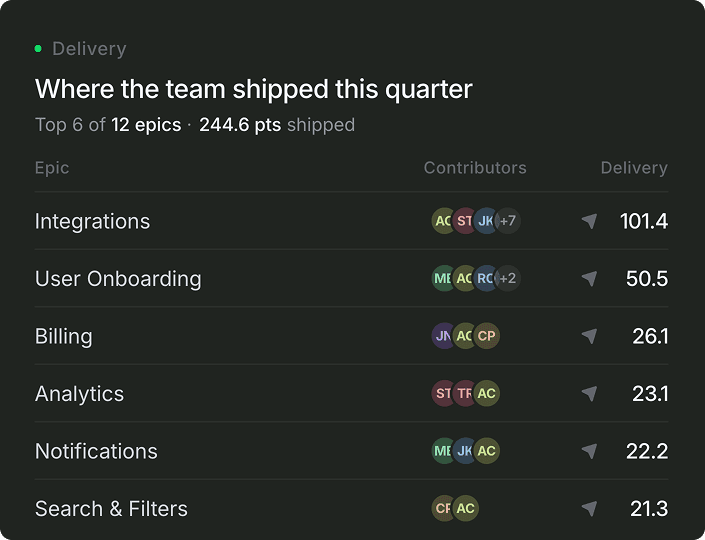Click the trend arrow in the Analytics row
705x540 pixels.
589,393
